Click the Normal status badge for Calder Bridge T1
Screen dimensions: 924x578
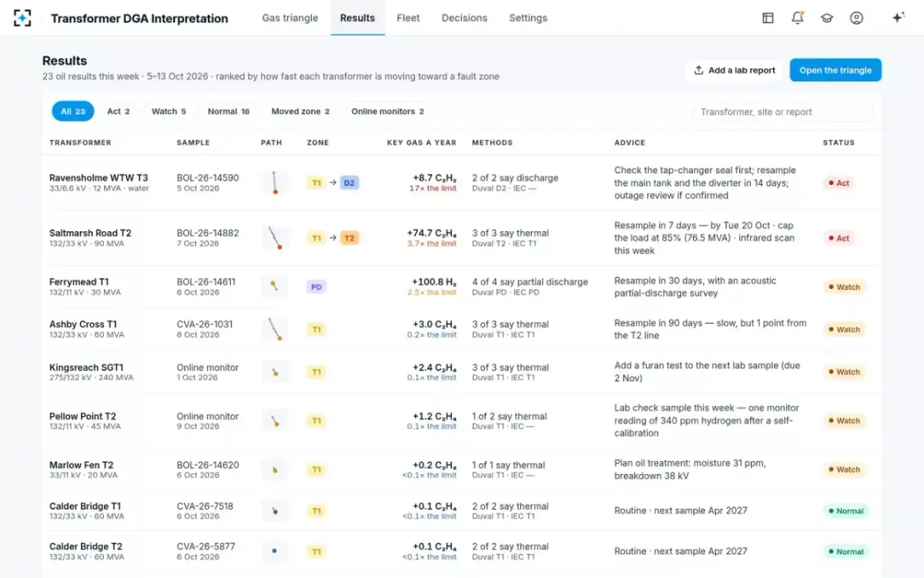[x=845, y=511]
